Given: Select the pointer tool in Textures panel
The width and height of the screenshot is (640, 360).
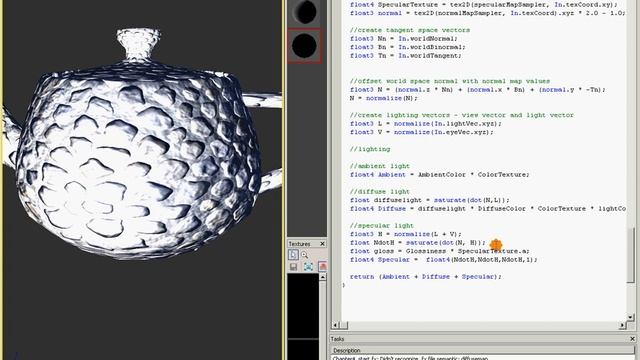Looking at the screenshot, I should [x=293, y=255].
